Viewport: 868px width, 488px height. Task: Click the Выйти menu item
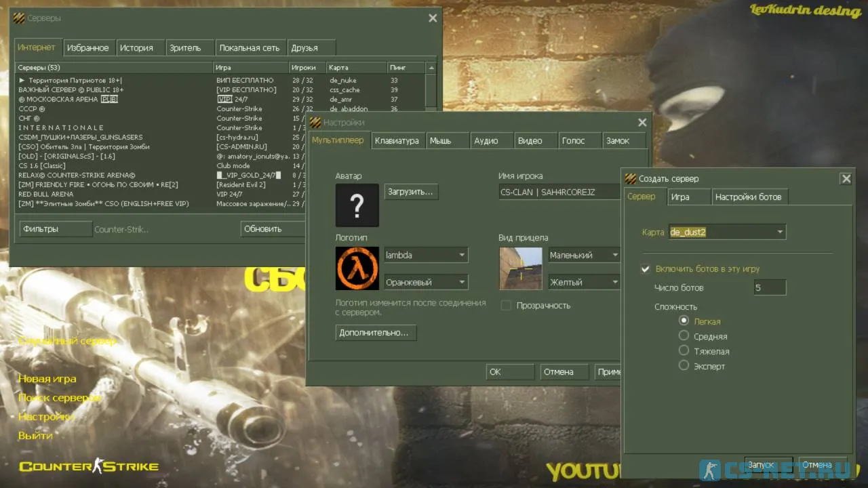(x=35, y=436)
